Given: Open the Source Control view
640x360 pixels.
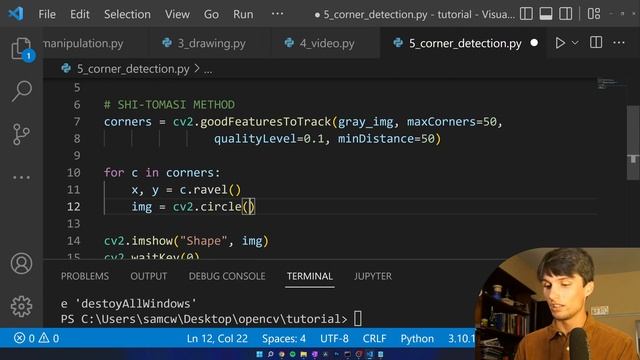Looking at the screenshot, I should [x=21, y=135].
